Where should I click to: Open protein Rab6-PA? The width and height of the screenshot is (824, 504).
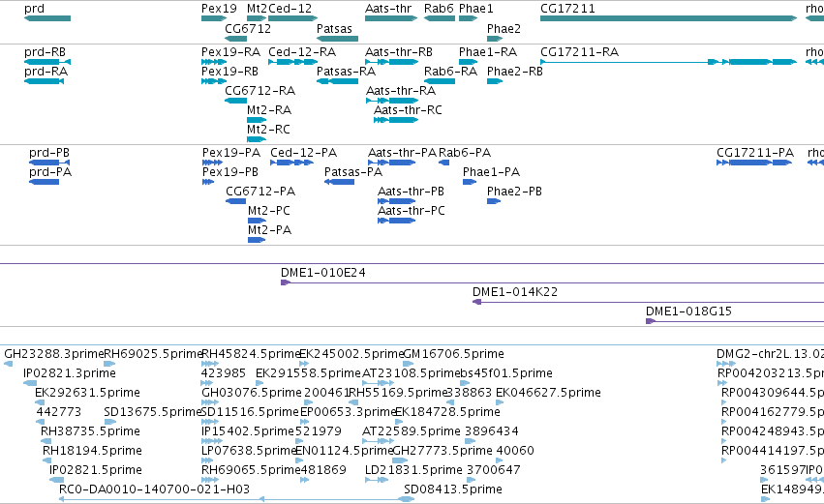point(465,153)
